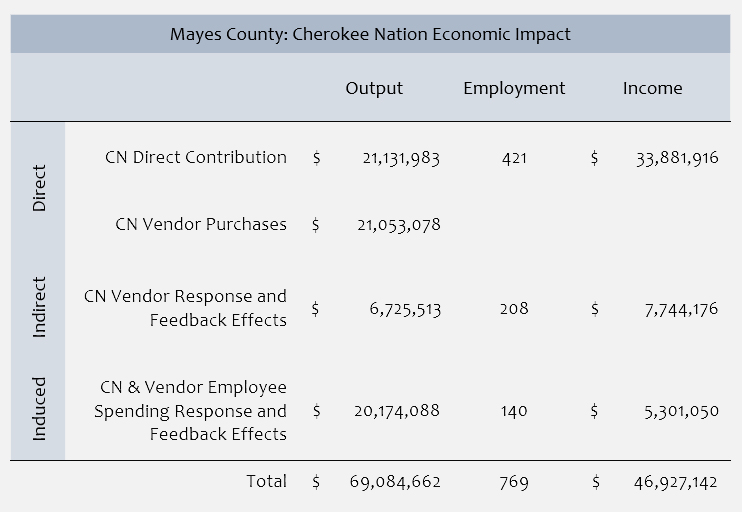Select the 69,084,662 total output cell
Screen dimensions: 742x512
[395, 483]
